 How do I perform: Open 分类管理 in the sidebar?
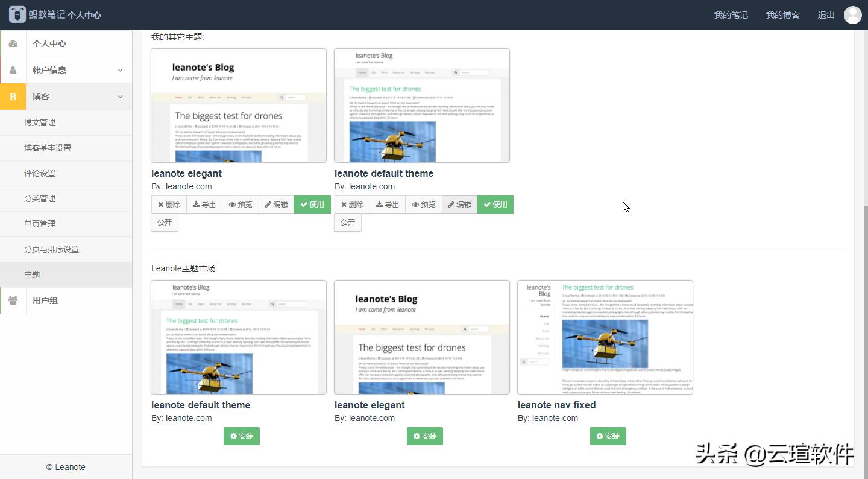pyautogui.click(x=66, y=198)
